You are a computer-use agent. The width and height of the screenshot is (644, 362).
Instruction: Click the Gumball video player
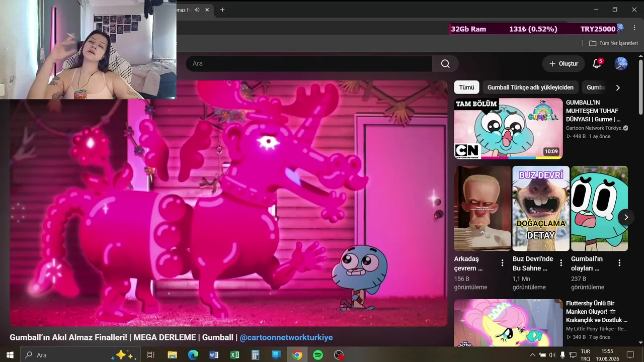(228, 204)
